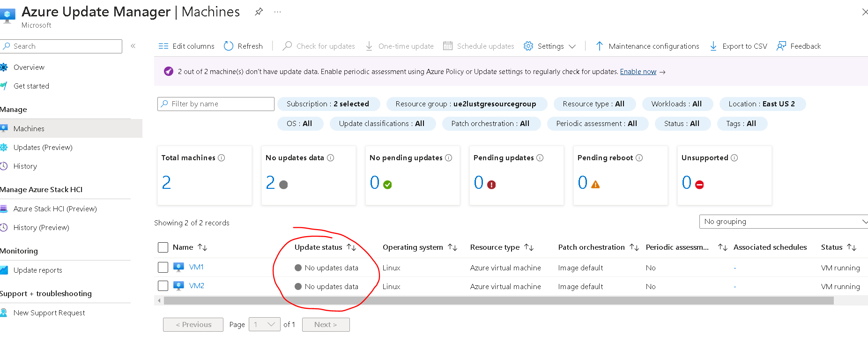
Task: Click the sidebar Search field
Action: [x=61, y=46]
